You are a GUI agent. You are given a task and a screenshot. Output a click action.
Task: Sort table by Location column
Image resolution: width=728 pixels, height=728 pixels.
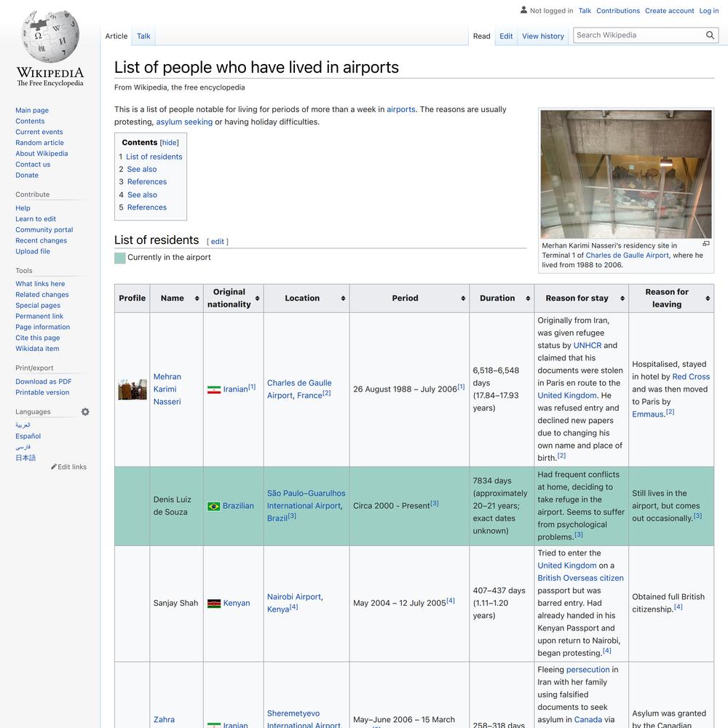click(343, 298)
